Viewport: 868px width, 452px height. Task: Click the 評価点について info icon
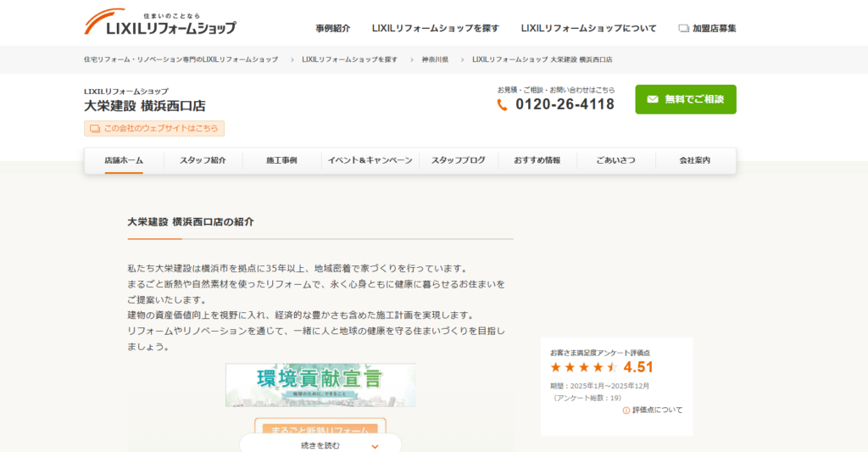tap(626, 410)
